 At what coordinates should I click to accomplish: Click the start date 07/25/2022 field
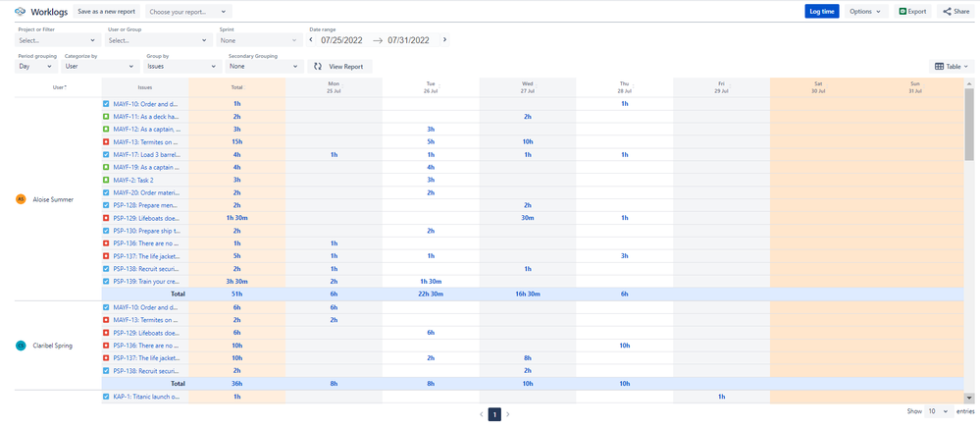coord(342,40)
